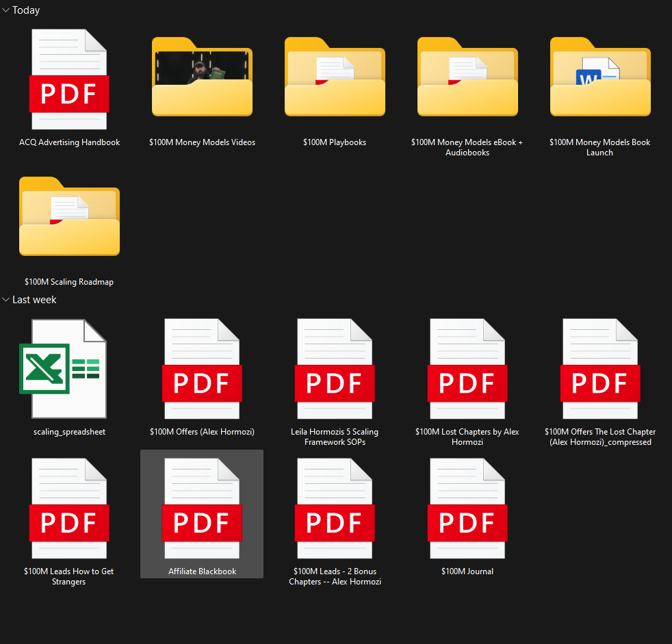
Task: Select the $100M Playbooks folder icon
Action: click(335, 79)
